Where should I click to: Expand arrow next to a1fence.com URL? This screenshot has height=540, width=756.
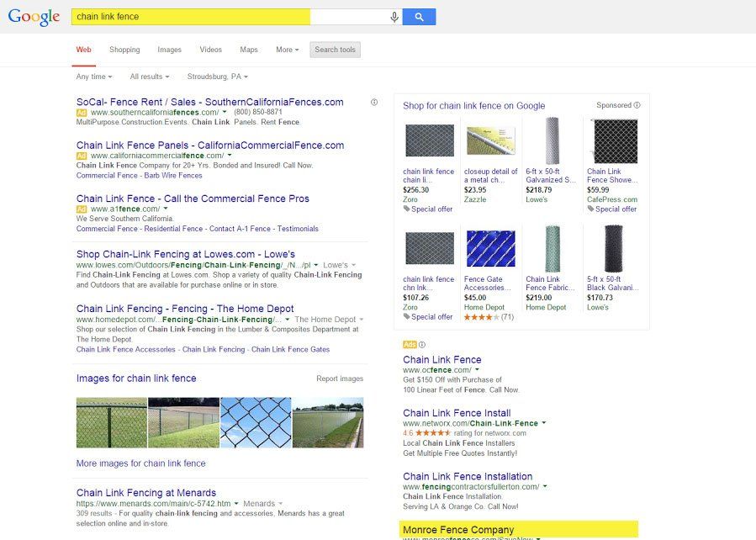tap(166, 209)
